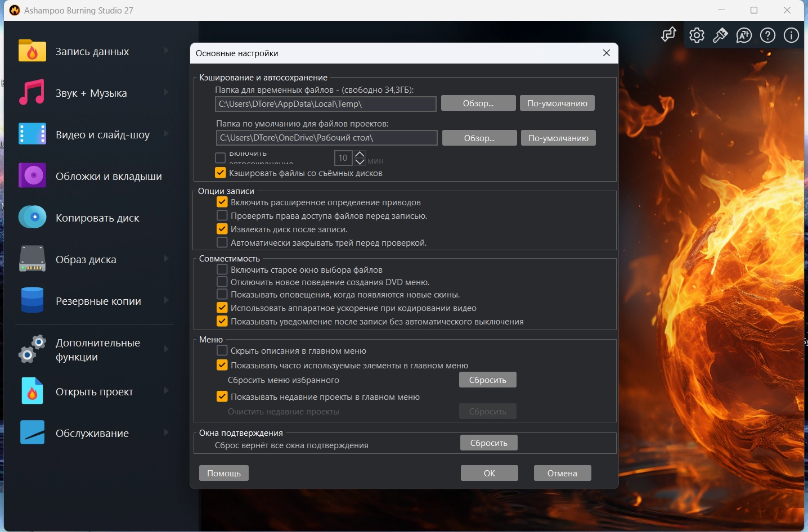Click the question mark help icon

767,35
